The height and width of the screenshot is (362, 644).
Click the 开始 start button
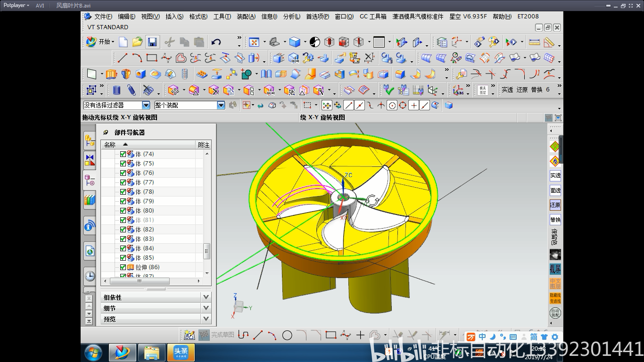100,42
